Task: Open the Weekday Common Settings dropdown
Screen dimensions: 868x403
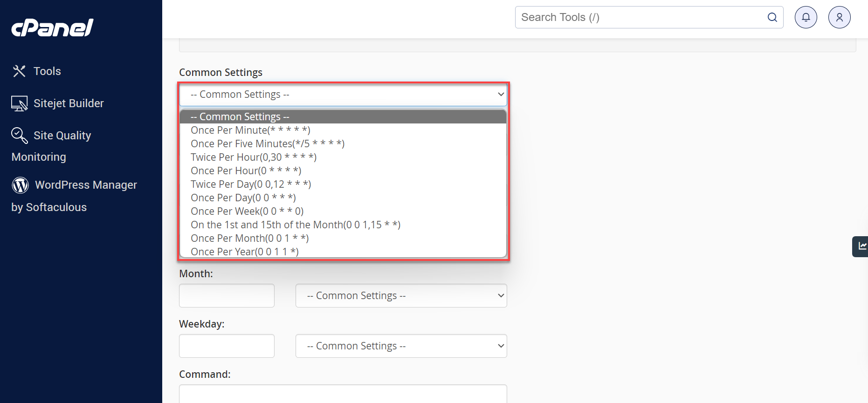Action: tap(400, 346)
